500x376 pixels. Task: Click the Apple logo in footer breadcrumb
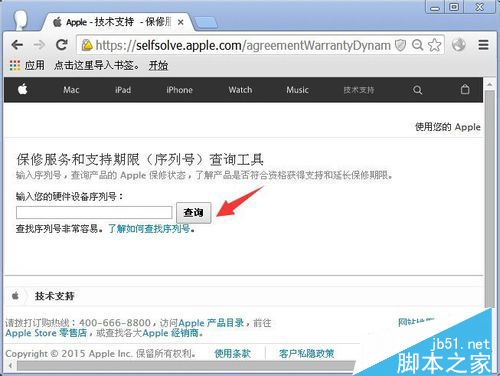click(15, 295)
